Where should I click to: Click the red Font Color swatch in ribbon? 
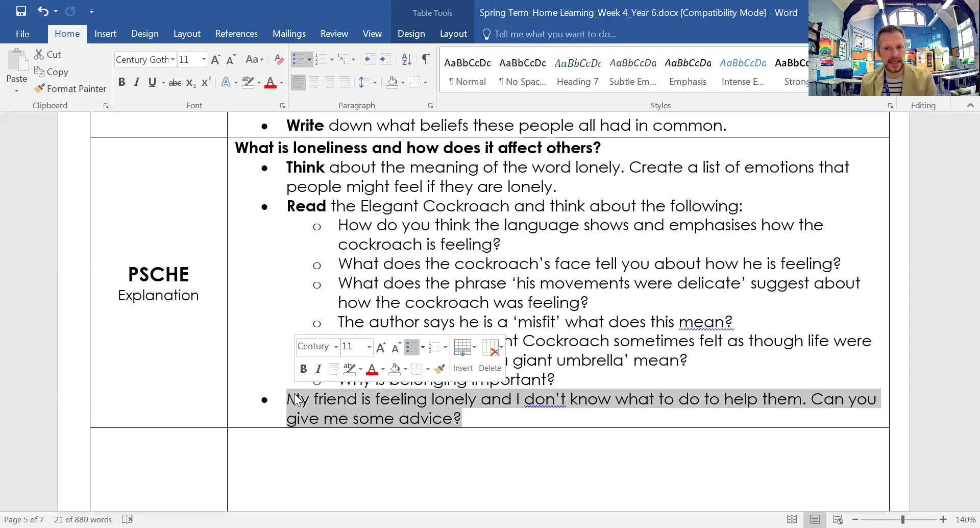coord(271,82)
